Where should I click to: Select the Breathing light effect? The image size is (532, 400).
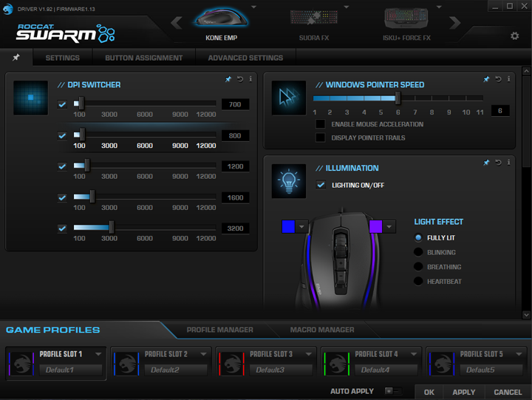[418, 267]
